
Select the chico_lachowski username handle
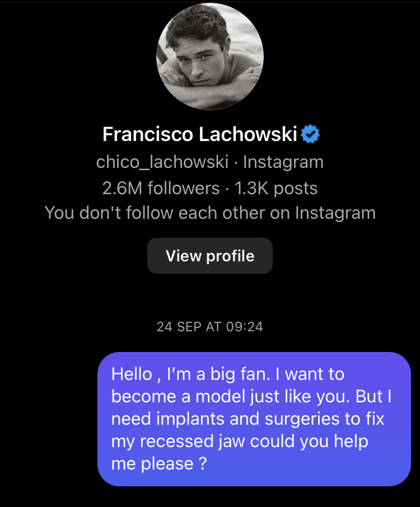click(x=162, y=162)
